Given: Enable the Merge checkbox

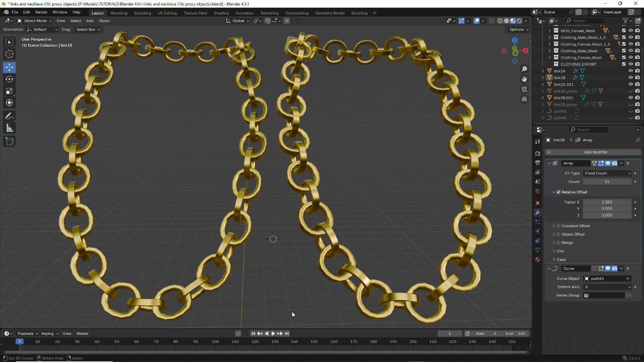Looking at the screenshot, I should click(x=558, y=242).
